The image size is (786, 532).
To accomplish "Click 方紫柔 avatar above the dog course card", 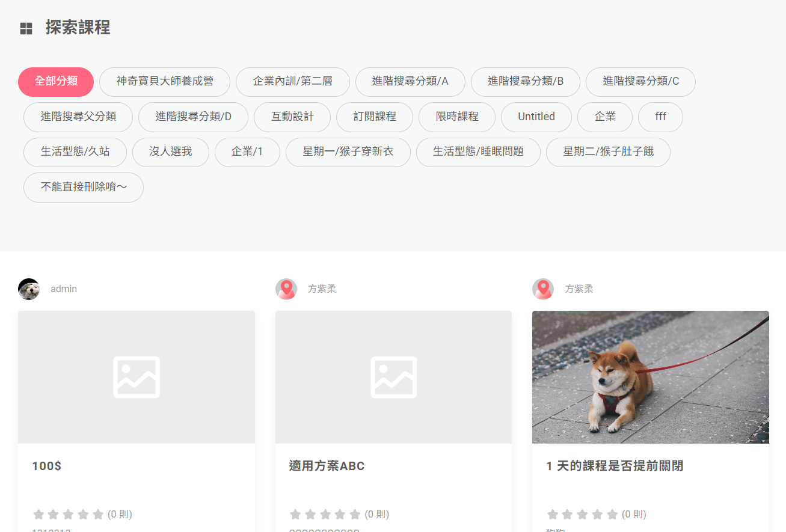I will (543, 289).
